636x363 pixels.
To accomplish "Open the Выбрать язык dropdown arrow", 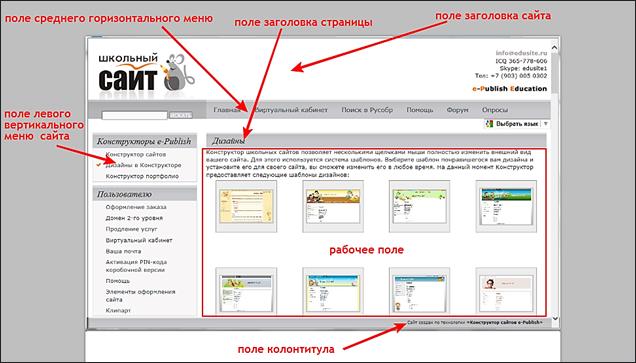I will 546,124.
